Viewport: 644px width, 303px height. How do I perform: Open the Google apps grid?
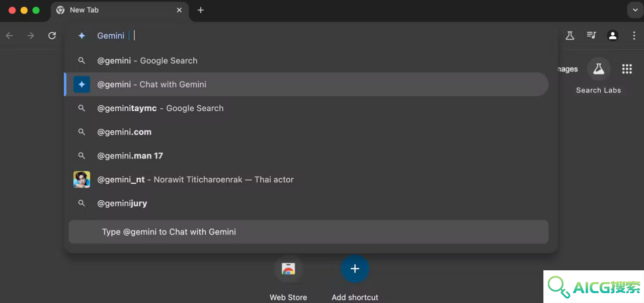[x=627, y=69]
